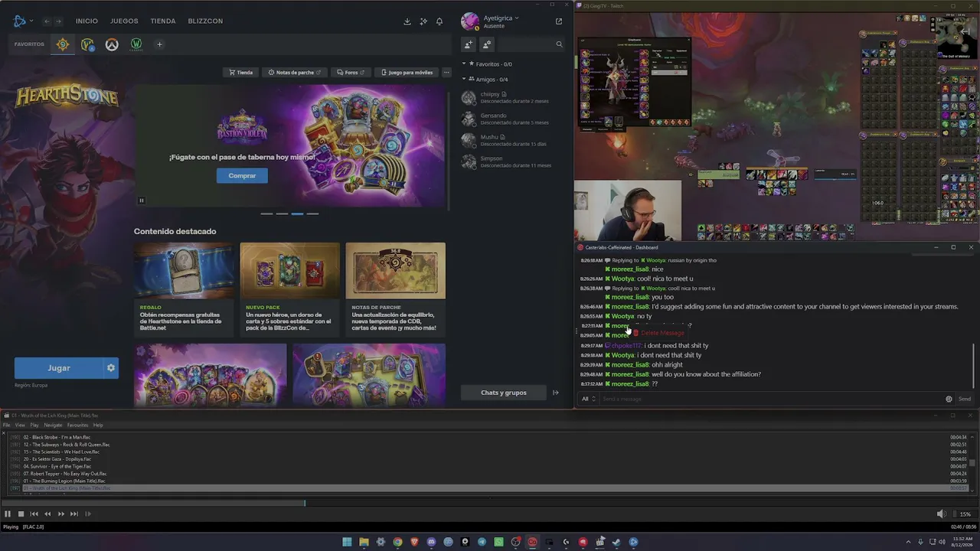This screenshot has width=980, height=551.
Task: Go forward with the Battle.net forward arrow
Action: tap(58, 21)
